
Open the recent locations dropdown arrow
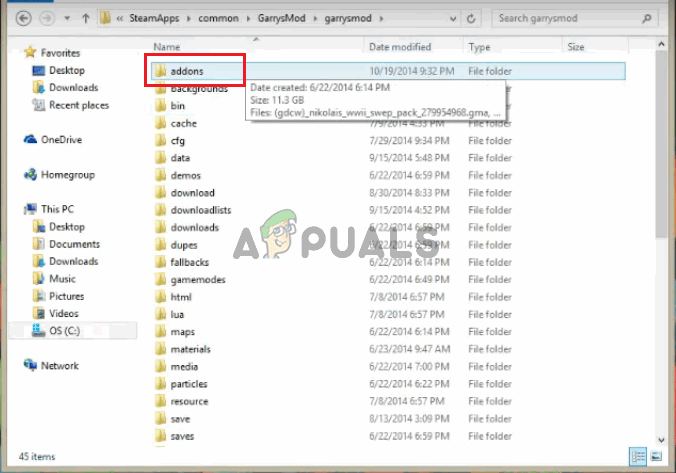click(x=67, y=19)
